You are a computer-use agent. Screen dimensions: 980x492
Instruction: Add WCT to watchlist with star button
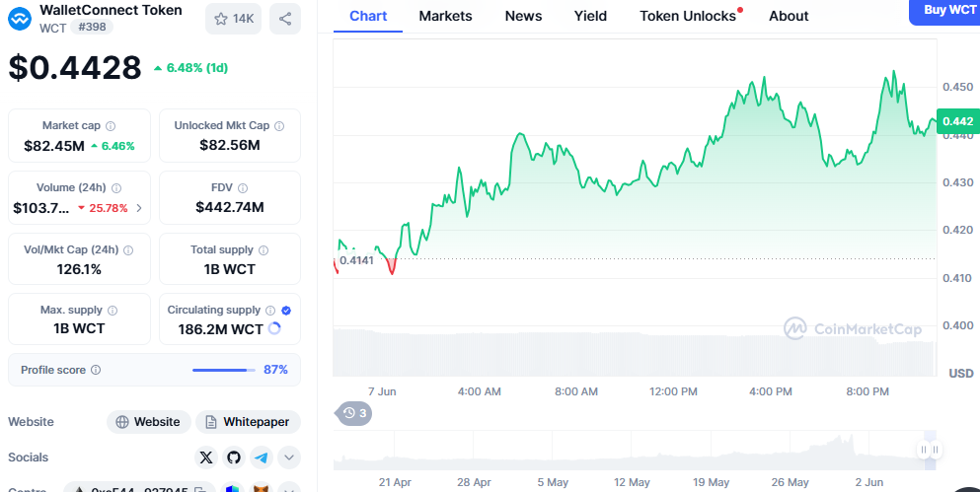pos(234,19)
